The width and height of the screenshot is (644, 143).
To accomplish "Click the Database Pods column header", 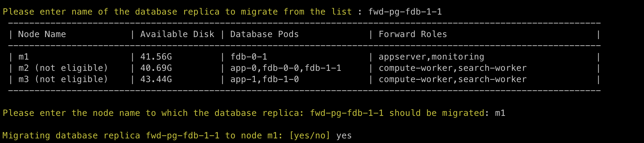I will click(x=264, y=34).
